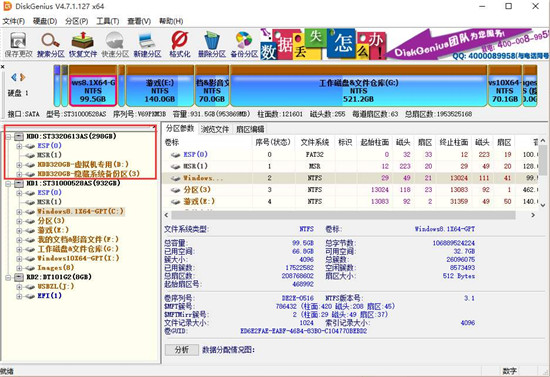Open the 分区(P) menu
The image size is (550, 377).
pos(76,21)
